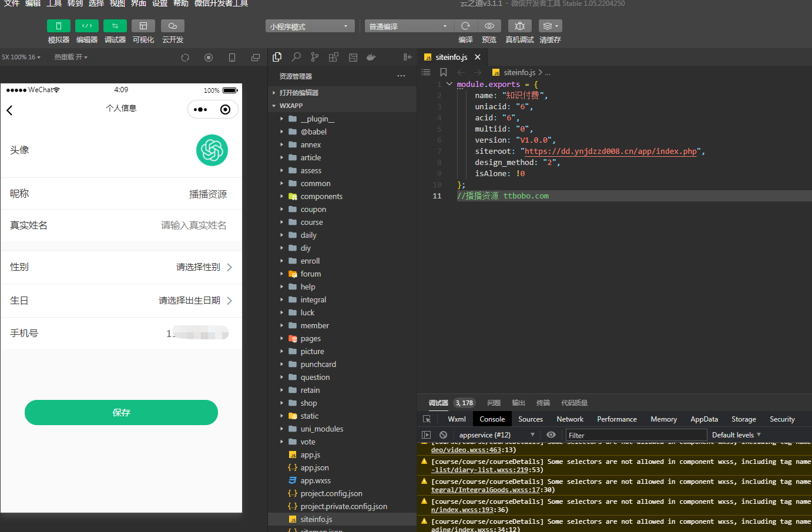The height and width of the screenshot is (532, 812).
Task: Click the simulator back arrow
Action: [9, 110]
